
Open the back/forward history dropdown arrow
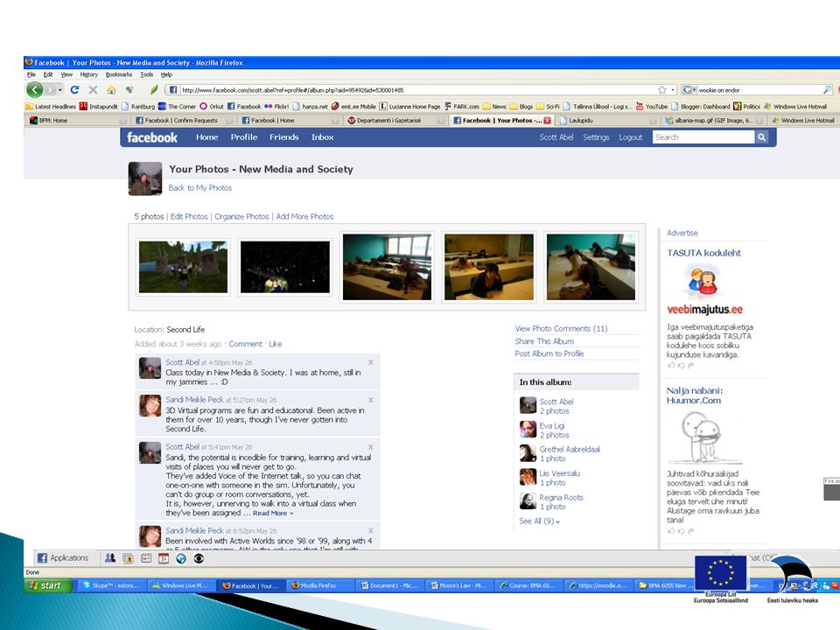pyautogui.click(x=60, y=89)
